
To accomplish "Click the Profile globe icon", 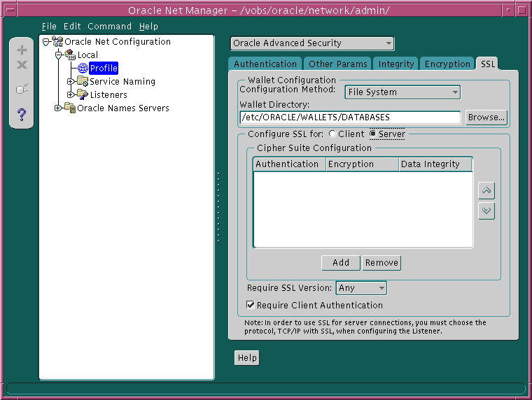I will [x=83, y=68].
